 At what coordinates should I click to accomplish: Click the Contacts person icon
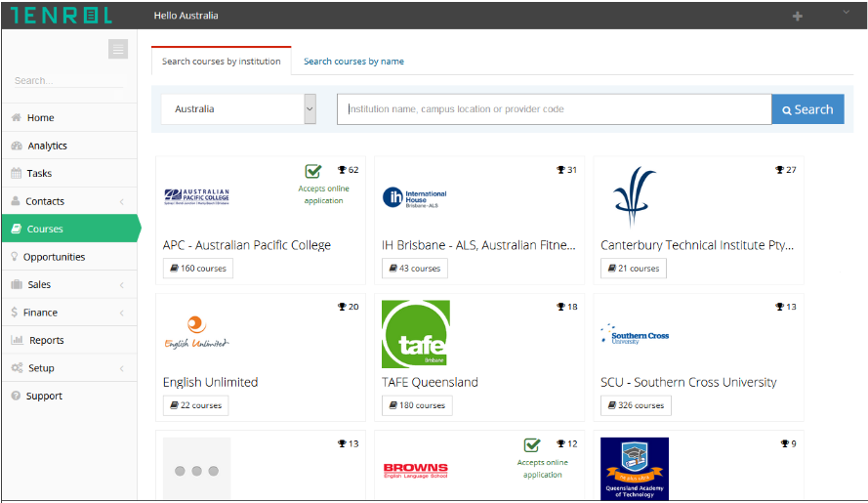pyautogui.click(x=16, y=200)
